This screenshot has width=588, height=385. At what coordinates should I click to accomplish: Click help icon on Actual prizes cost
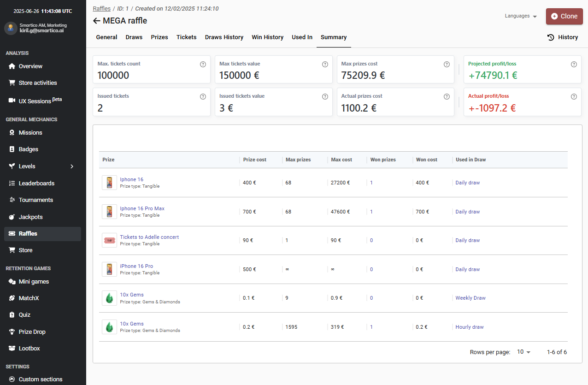pyautogui.click(x=447, y=97)
